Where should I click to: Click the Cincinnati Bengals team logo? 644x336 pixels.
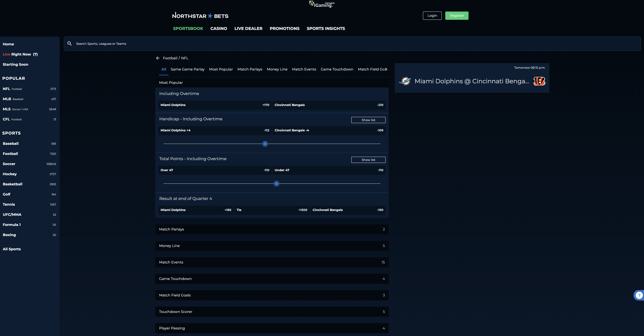click(539, 81)
